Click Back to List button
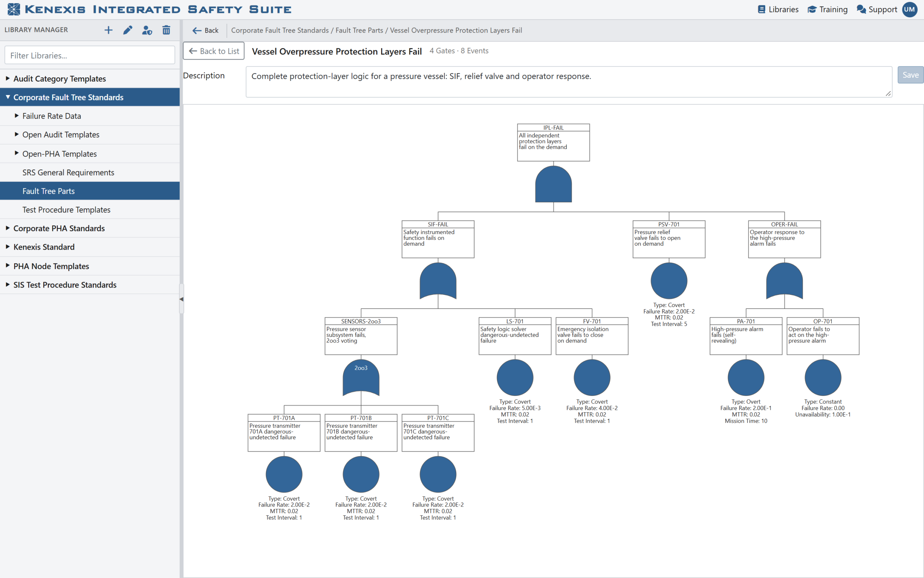Image resolution: width=924 pixels, height=578 pixels. tap(214, 51)
